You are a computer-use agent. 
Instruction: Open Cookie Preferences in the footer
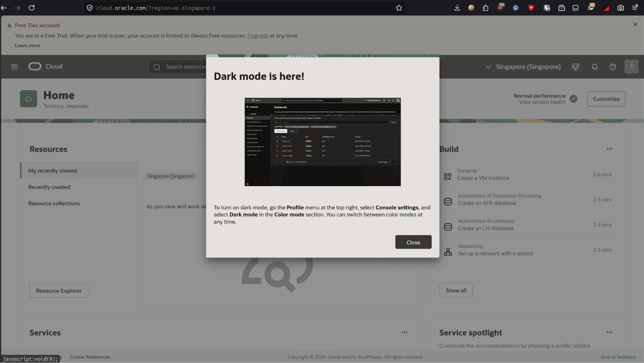click(x=90, y=357)
